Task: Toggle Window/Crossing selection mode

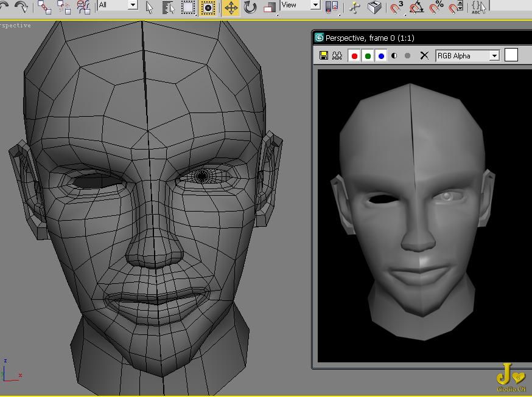Action: (x=208, y=7)
